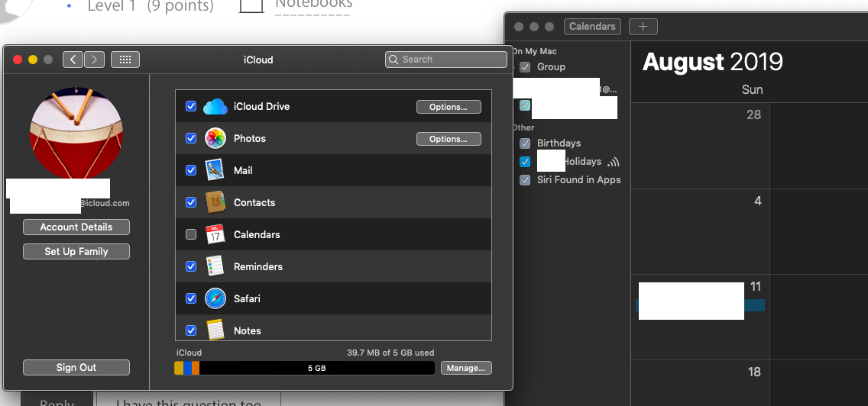This screenshot has width=868, height=406.
Task: Select August 18 in the calendar
Action: [700, 383]
